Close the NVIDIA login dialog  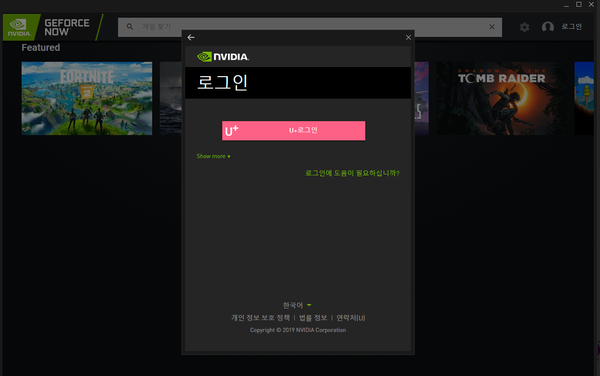pyautogui.click(x=408, y=37)
